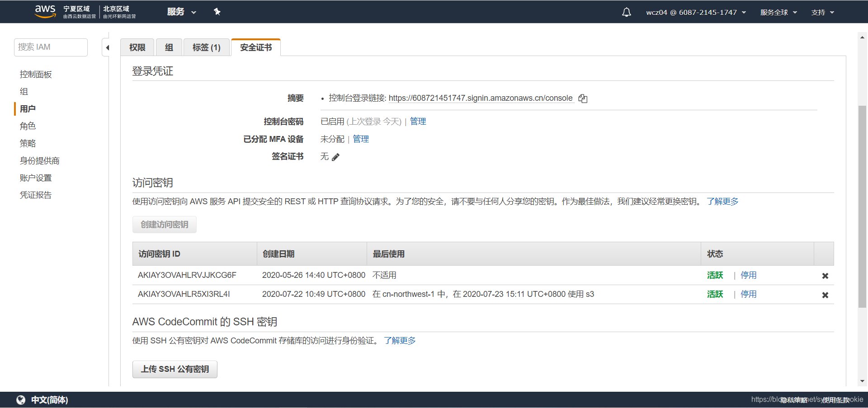Click the AWS logo home icon
The width and height of the screenshot is (868, 408).
(x=45, y=11)
